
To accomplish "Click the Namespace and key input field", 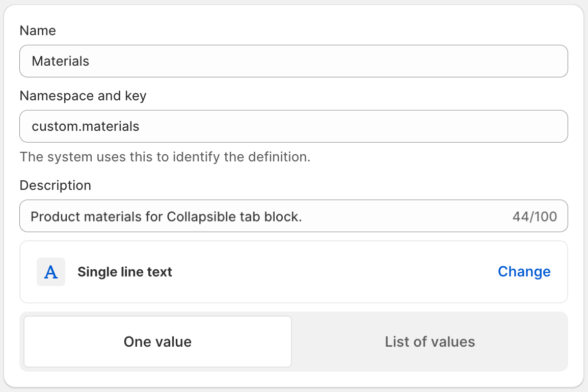I will pos(293,126).
